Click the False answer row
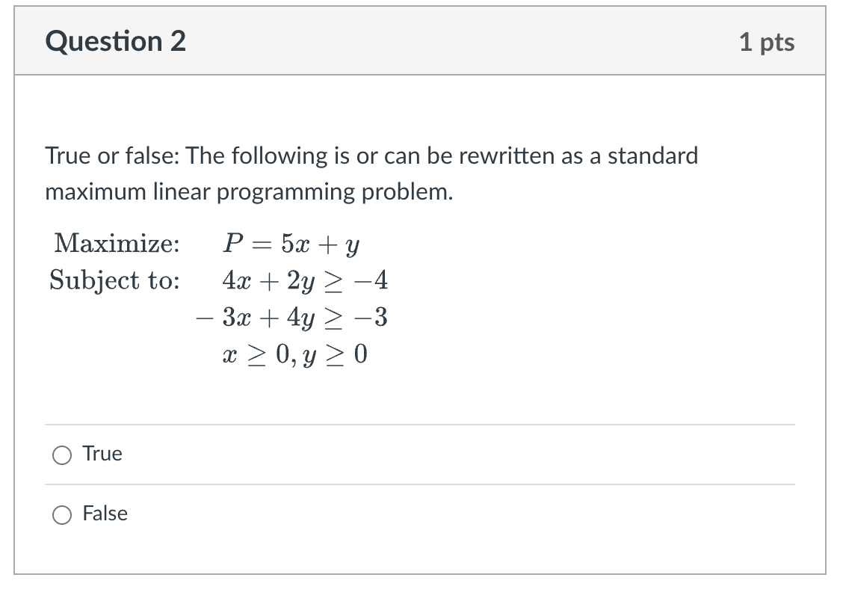The width and height of the screenshot is (843, 616). [419, 514]
